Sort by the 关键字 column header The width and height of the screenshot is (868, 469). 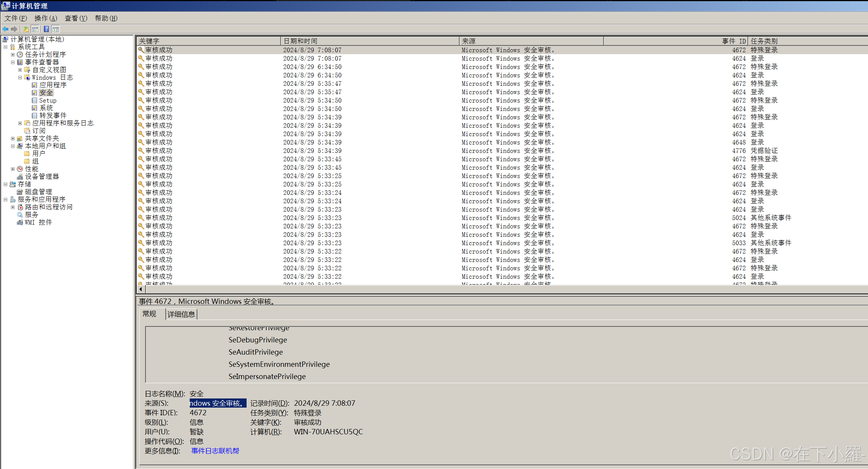(x=209, y=41)
